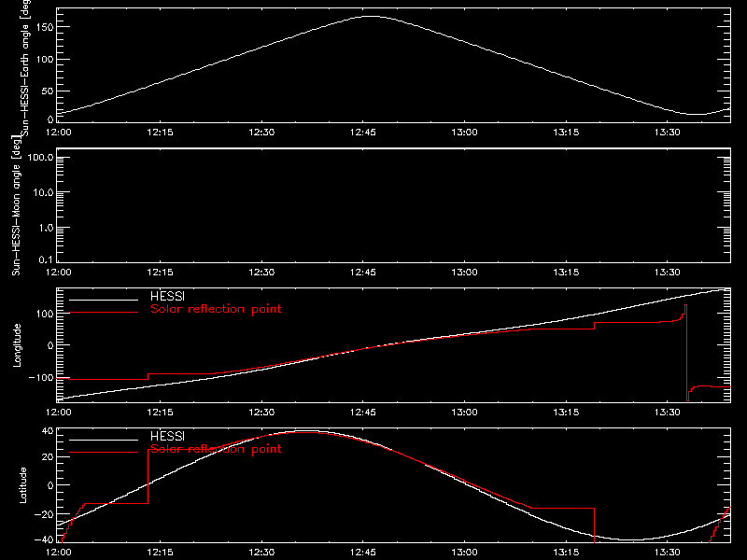
Task: Click the 0 tick on Longitude axis
Action: [50, 345]
